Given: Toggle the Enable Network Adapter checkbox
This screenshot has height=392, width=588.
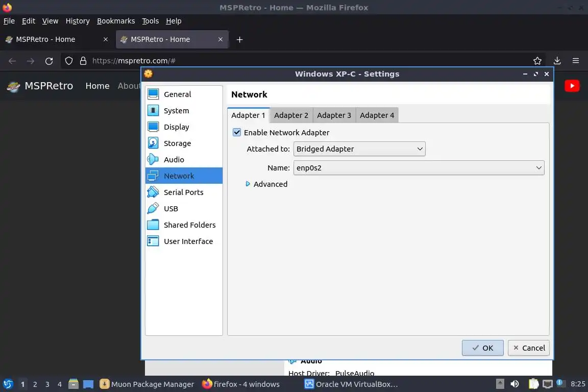Looking at the screenshot, I should click(237, 132).
